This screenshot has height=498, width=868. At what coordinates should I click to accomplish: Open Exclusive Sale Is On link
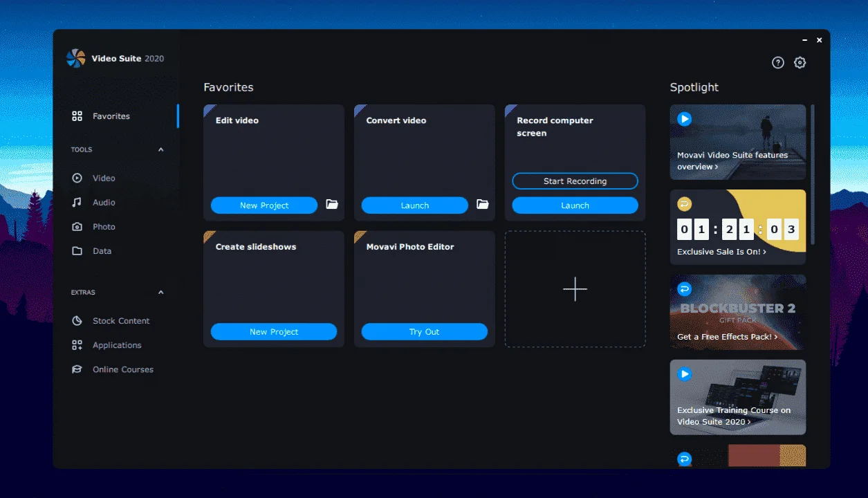pos(721,252)
